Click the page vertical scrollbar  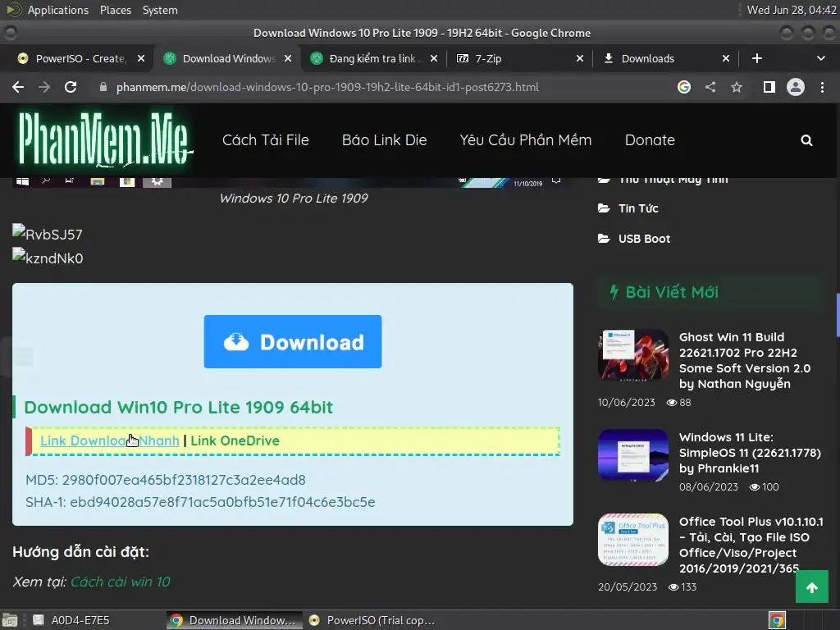coord(838,315)
